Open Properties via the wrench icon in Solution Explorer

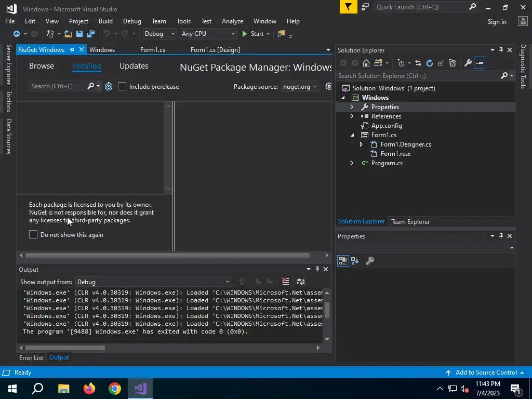[x=468, y=63]
